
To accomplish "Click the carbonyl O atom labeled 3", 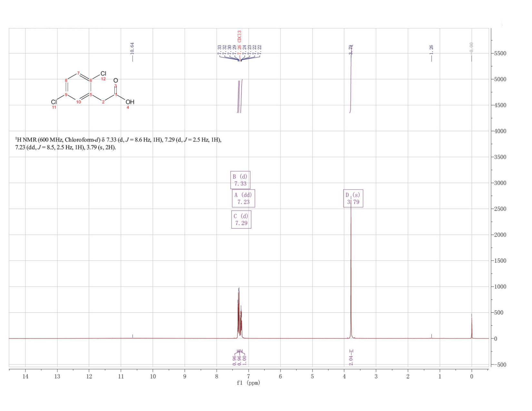I will (116, 80).
